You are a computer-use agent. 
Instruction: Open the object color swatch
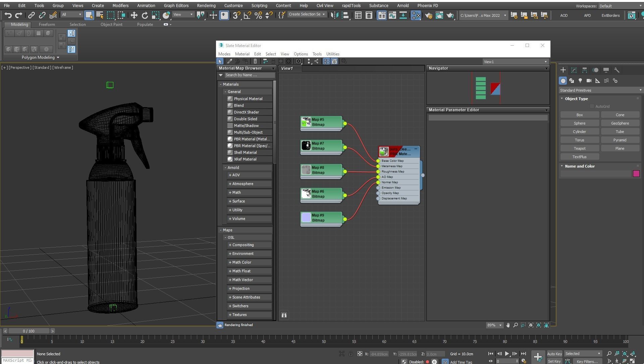636,174
